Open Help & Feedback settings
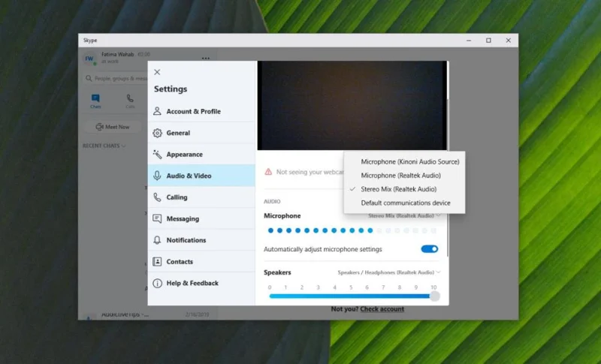 tap(201, 283)
